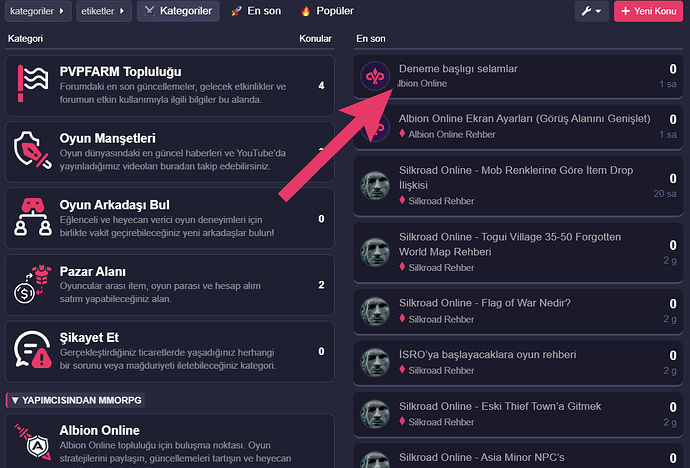Image resolution: width=690 pixels, height=468 pixels.
Task: Open topic Flag of War Nedir?
Action: [x=484, y=303]
